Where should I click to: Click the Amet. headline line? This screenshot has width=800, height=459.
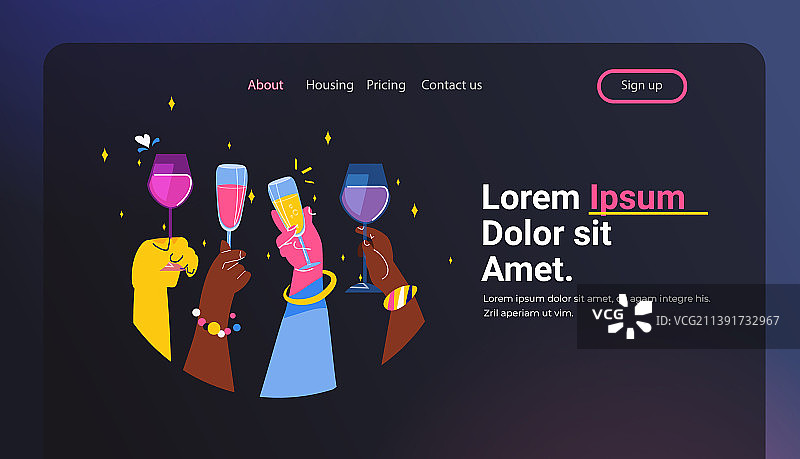(x=527, y=269)
